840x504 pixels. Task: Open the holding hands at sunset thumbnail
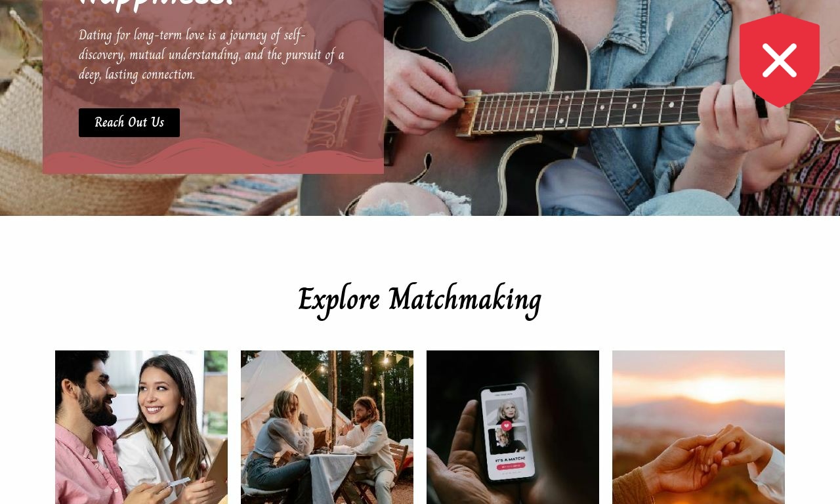(698, 427)
